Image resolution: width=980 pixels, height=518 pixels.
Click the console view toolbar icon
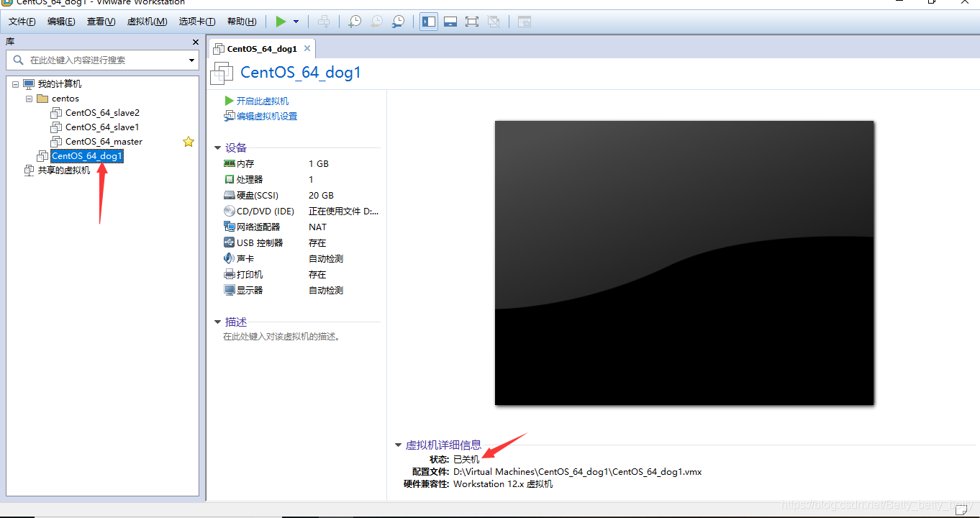click(x=525, y=22)
